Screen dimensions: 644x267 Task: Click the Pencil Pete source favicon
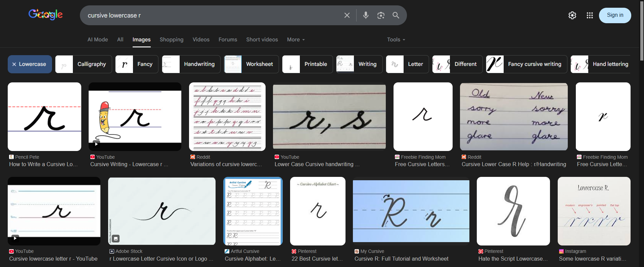11,157
